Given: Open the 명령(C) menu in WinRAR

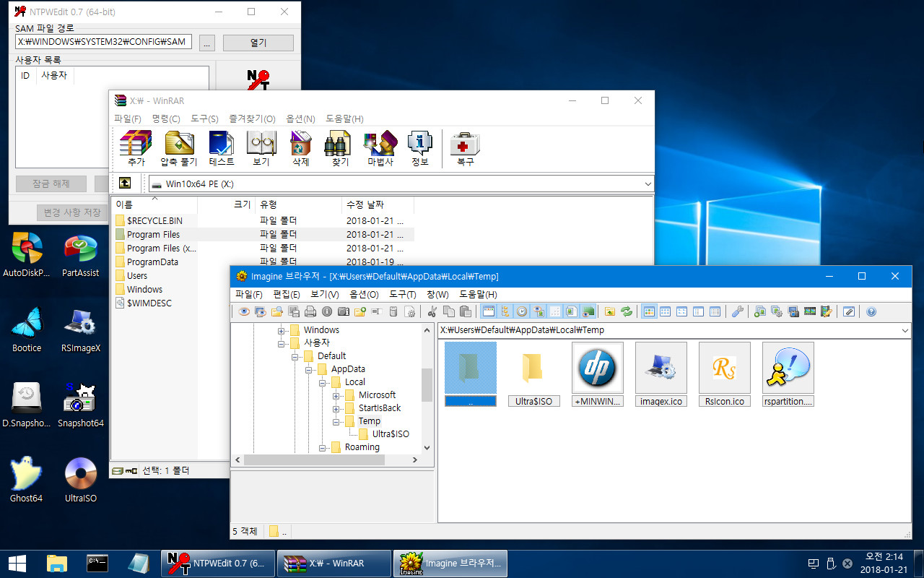Looking at the screenshot, I should point(166,118).
